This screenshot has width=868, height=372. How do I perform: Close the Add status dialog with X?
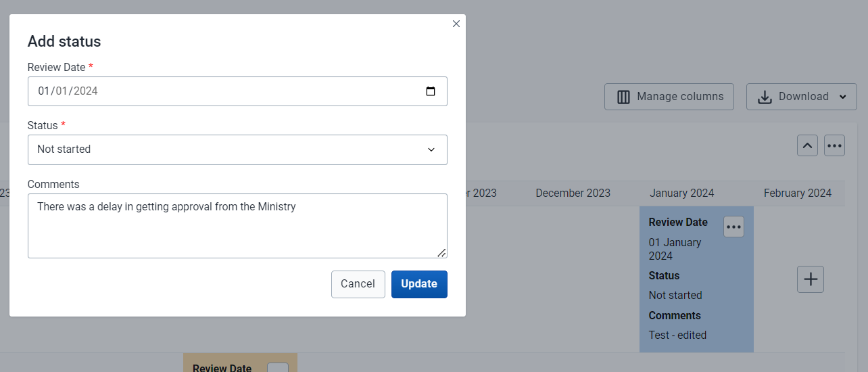(x=456, y=24)
